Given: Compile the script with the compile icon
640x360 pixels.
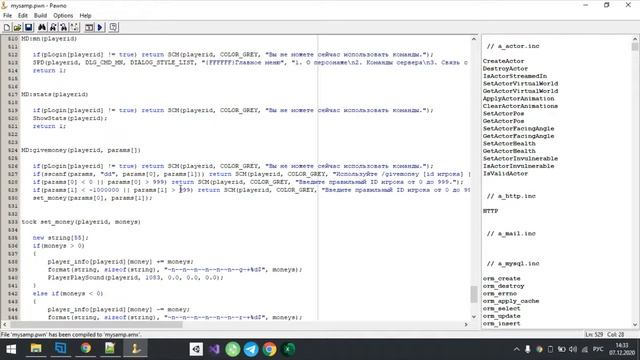Looking at the screenshot, I should 89,27.
